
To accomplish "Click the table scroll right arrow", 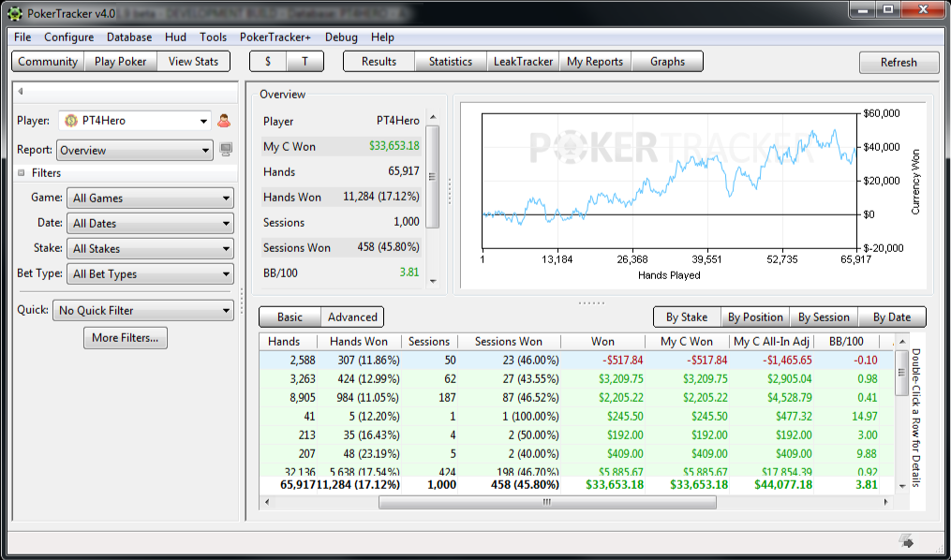I will tap(886, 502).
